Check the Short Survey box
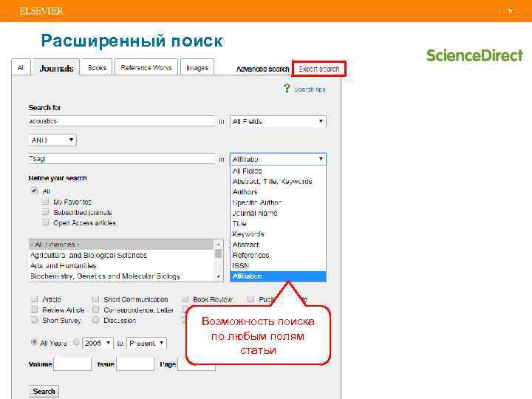 (x=34, y=320)
